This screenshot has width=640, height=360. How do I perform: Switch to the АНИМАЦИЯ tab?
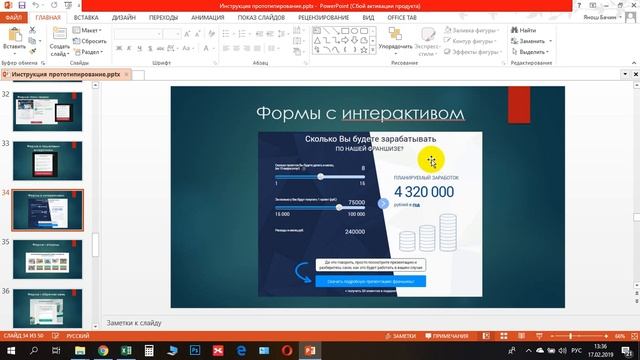(208, 18)
